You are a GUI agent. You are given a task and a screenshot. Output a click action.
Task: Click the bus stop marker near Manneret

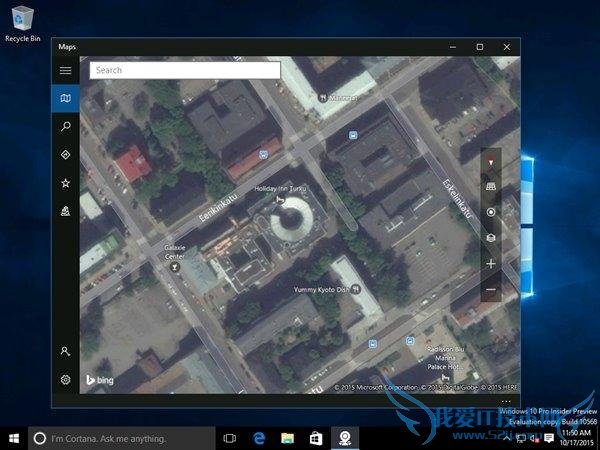point(353,135)
